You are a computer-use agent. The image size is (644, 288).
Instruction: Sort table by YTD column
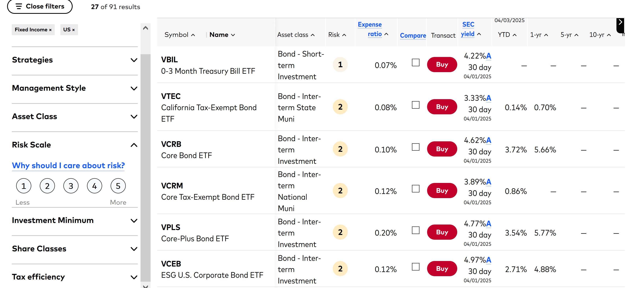coord(507,35)
